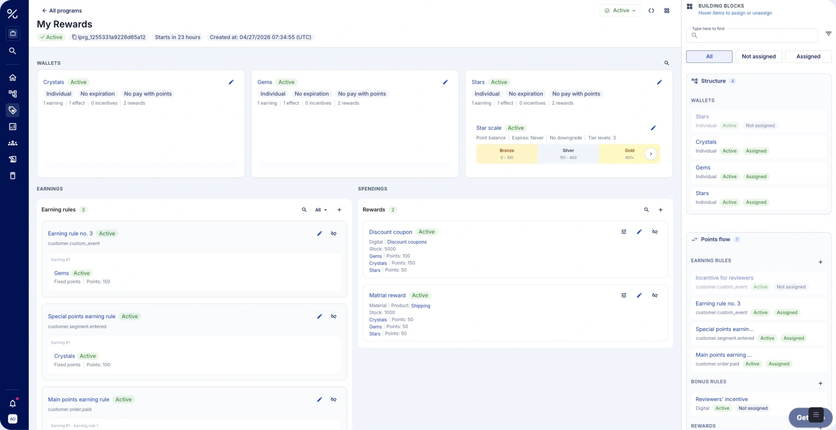Open the tag-shaped loyalty icon in sidebar
This screenshot has height=430, width=836.
coord(13,110)
